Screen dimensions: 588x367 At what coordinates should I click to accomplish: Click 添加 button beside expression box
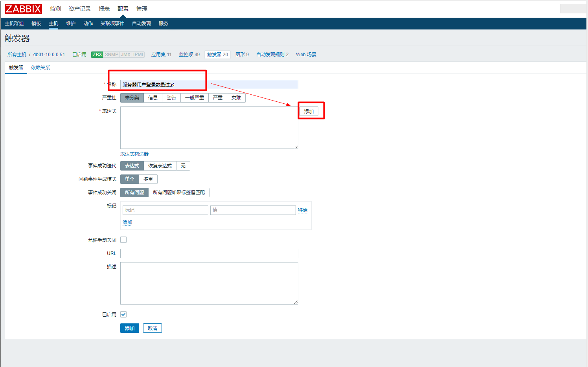309,112
